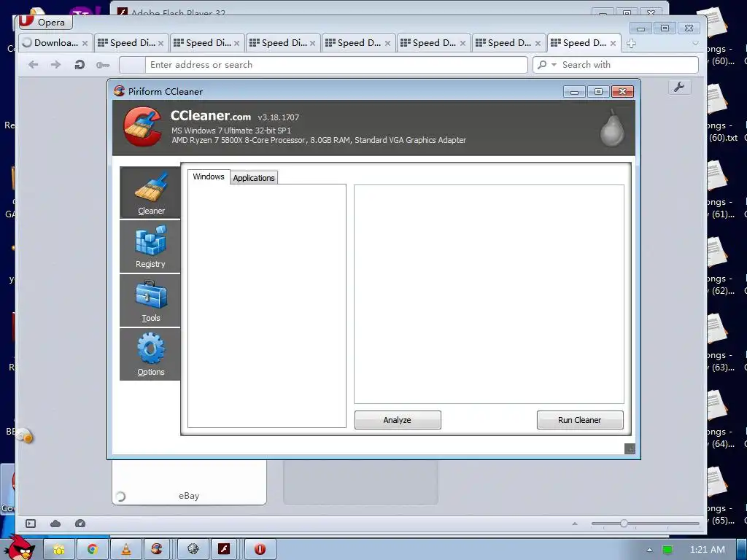Click the Analyze button
Image resolution: width=747 pixels, height=560 pixels.
pyautogui.click(x=398, y=420)
